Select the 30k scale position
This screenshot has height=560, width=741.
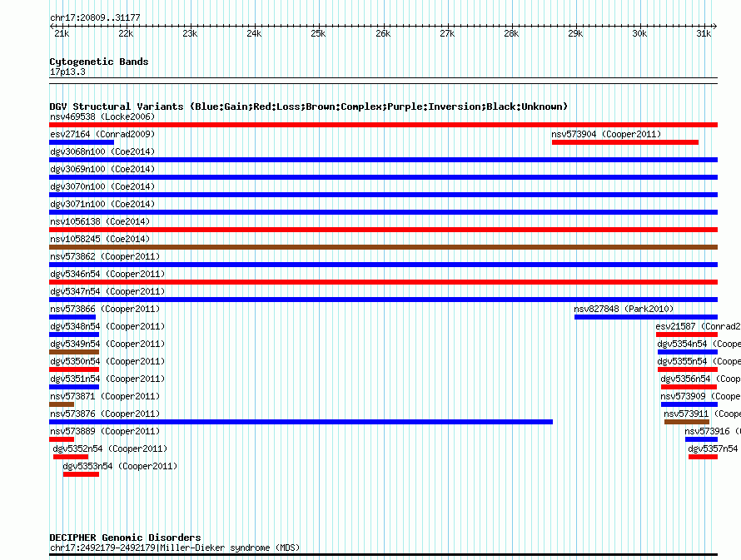coord(640,33)
